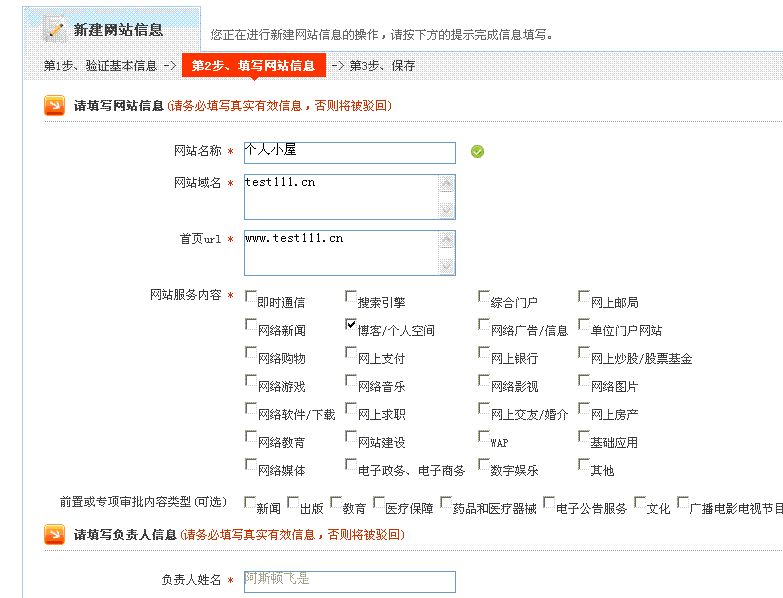
Task: Click scroll-down arrow in 首页url textbox
Action: (x=446, y=266)
